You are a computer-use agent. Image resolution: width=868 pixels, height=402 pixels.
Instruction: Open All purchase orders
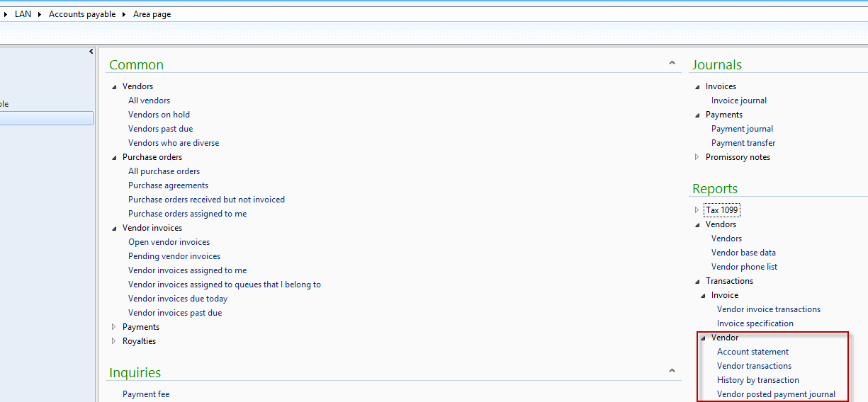tap(164, 171)
